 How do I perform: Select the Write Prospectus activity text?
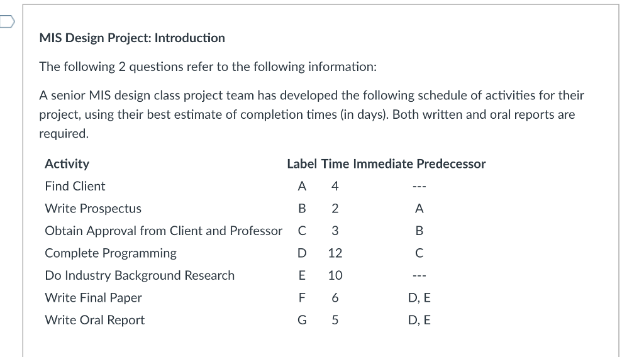click(x=93, y=209)
